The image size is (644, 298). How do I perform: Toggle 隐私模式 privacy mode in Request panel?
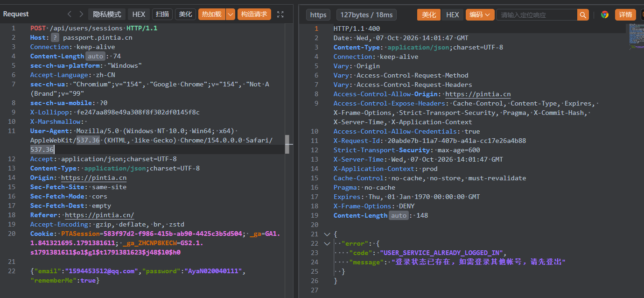pos(107,14)
